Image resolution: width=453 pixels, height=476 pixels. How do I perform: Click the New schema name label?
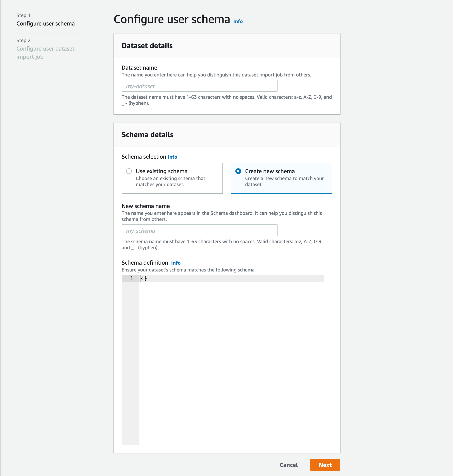(146, 206)
